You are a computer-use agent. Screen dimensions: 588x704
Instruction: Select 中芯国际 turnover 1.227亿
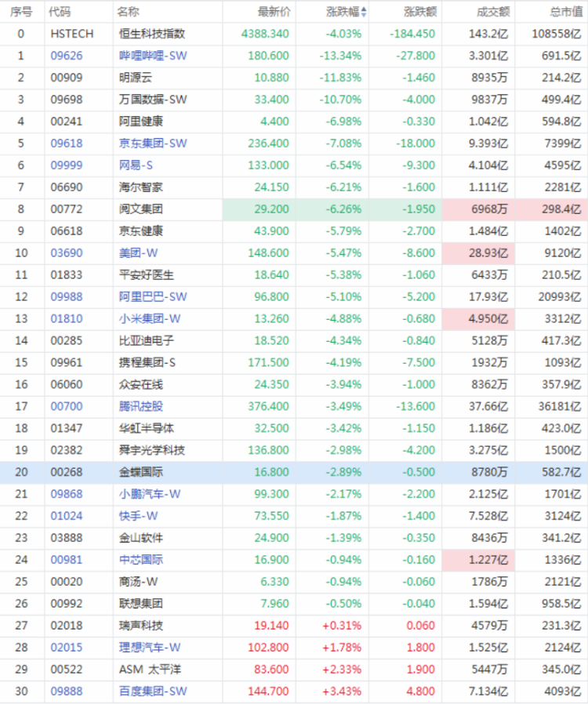pos(488,560)
